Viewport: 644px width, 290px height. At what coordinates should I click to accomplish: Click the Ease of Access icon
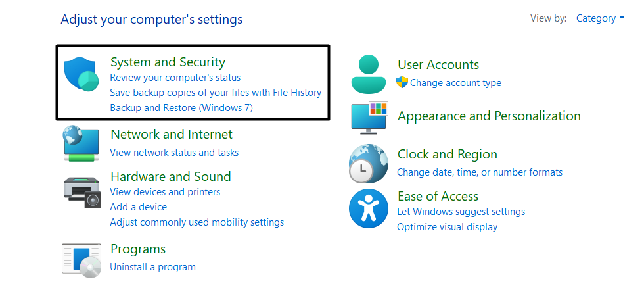368,208
